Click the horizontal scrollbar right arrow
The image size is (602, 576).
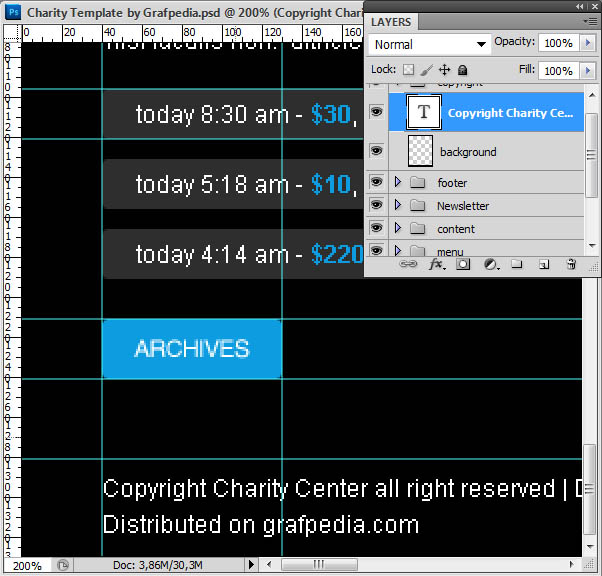point(571,564)
